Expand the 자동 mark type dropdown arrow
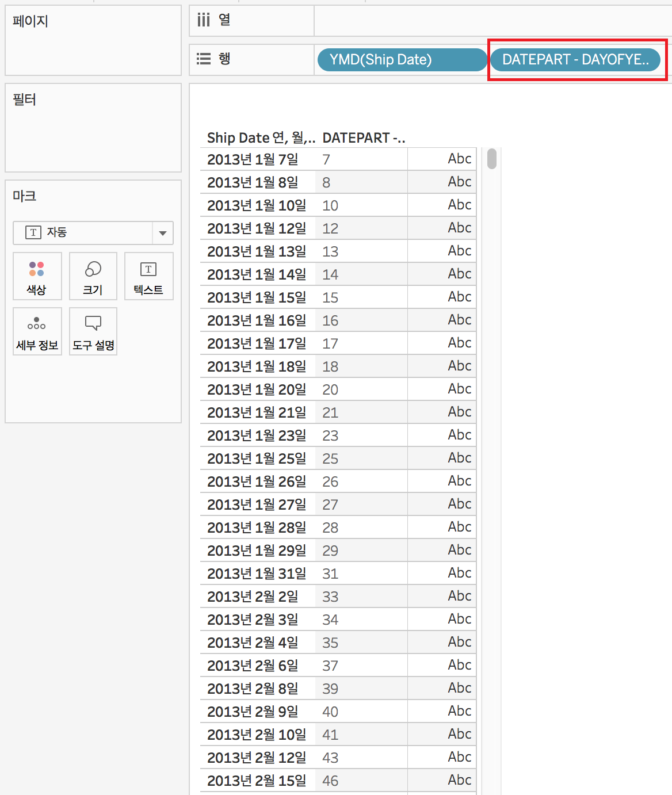The height and width of the screenshot is (795, 672). (163, 233)
